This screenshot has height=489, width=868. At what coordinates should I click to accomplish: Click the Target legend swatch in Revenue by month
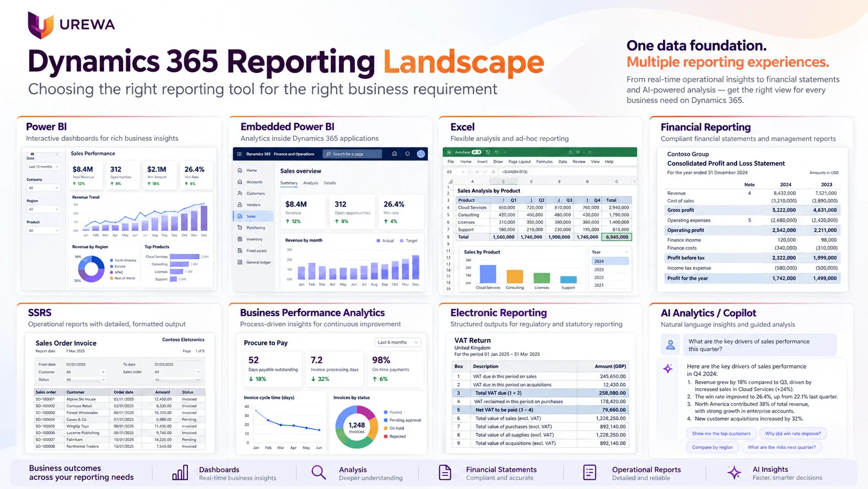click(402, 241)
